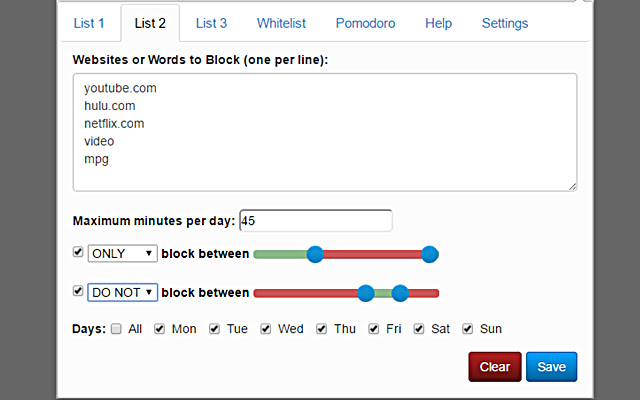Go to the Whitelist tab
This screenshot has width=640, height=400.
pos(281,23)
